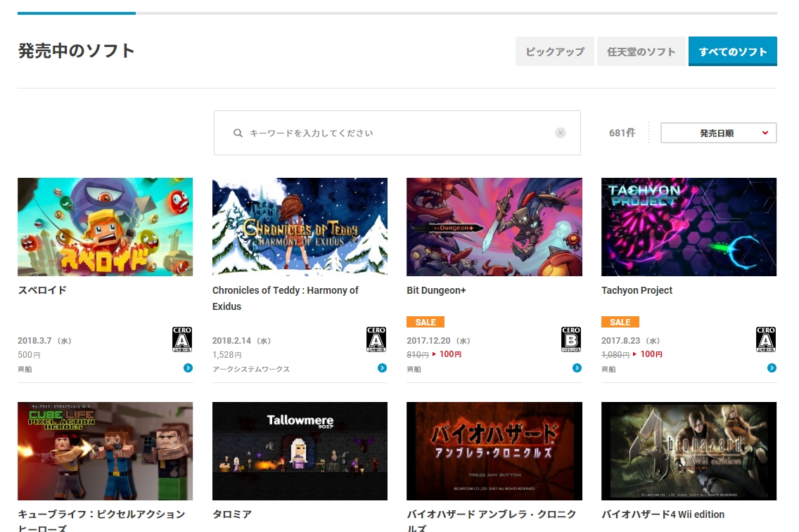Open スペロイド via its blue arrow icon

[187, 368]
